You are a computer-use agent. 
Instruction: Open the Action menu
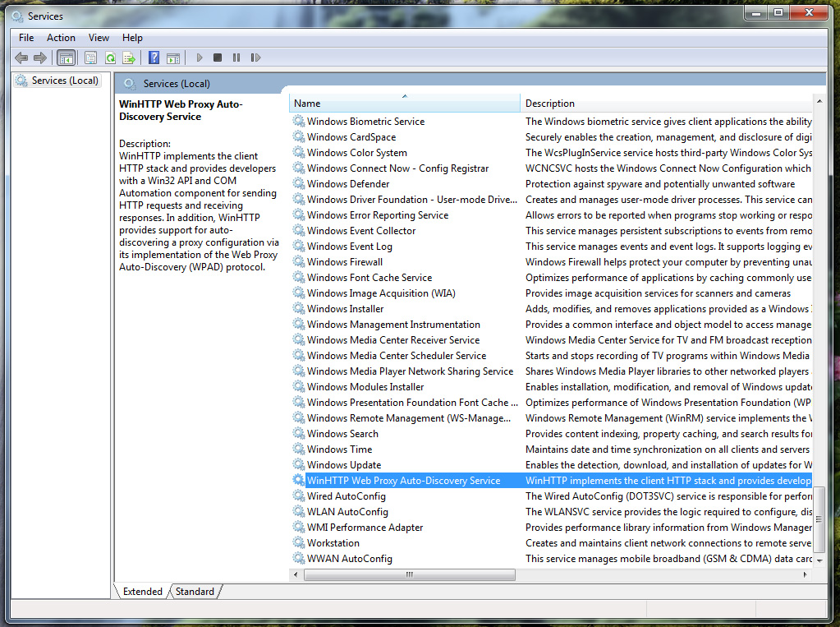61,38
